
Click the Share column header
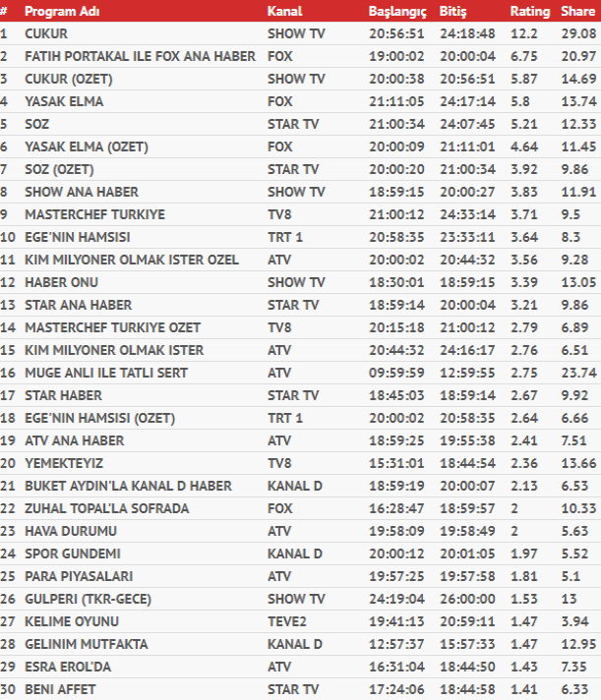(x=576, y=11)
